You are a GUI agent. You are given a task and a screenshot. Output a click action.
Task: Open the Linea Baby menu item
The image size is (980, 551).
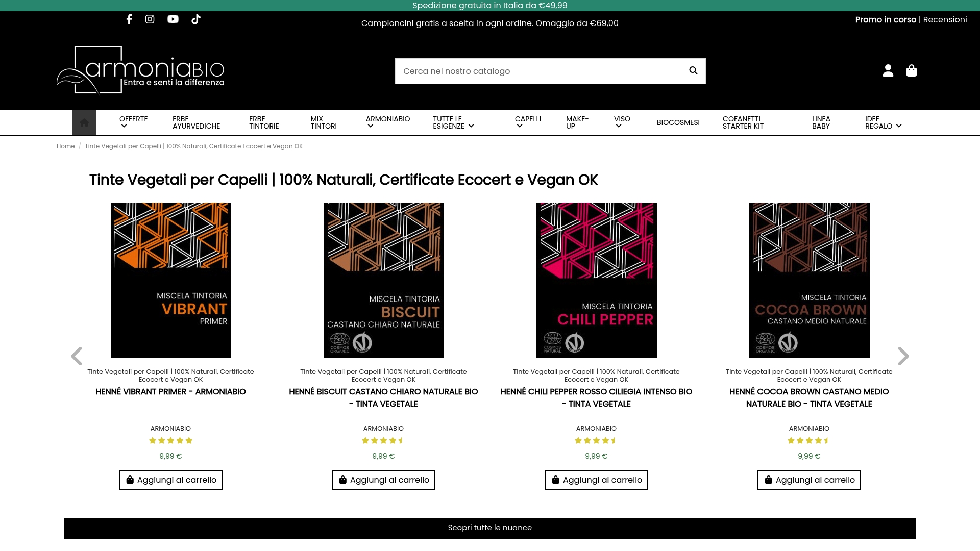coord(821,122)
